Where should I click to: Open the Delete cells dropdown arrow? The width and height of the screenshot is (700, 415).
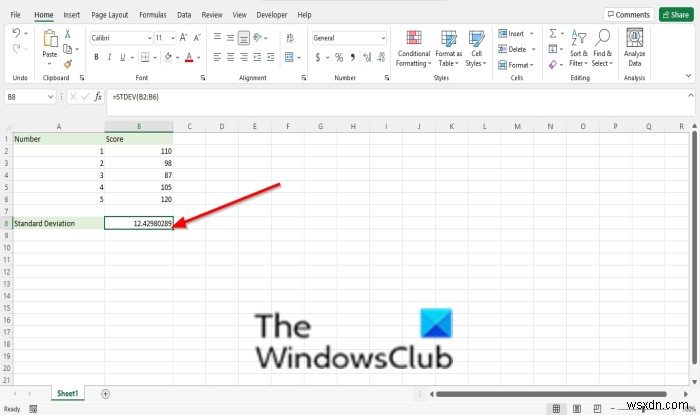click(533, 49)
